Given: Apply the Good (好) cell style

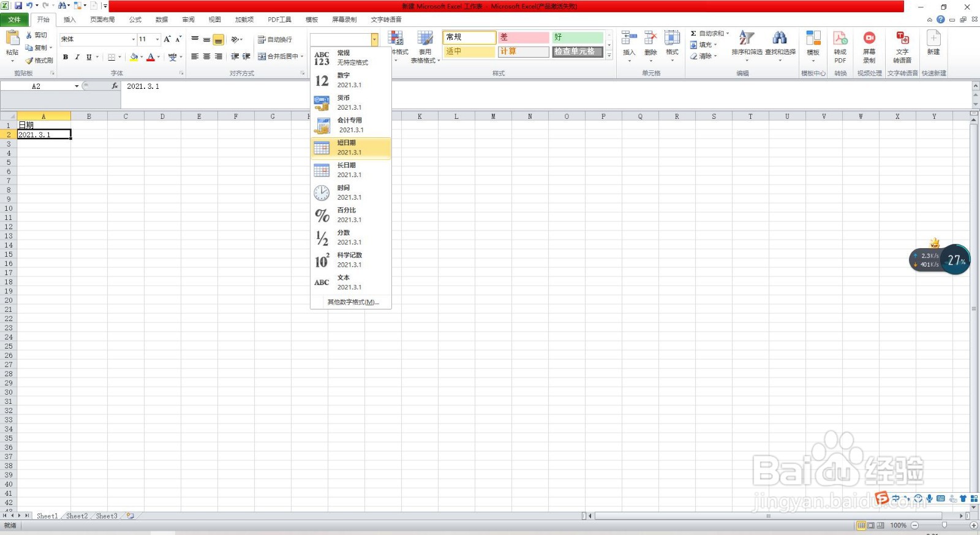Looking at the screenshot, I should (x=578, y=37).
